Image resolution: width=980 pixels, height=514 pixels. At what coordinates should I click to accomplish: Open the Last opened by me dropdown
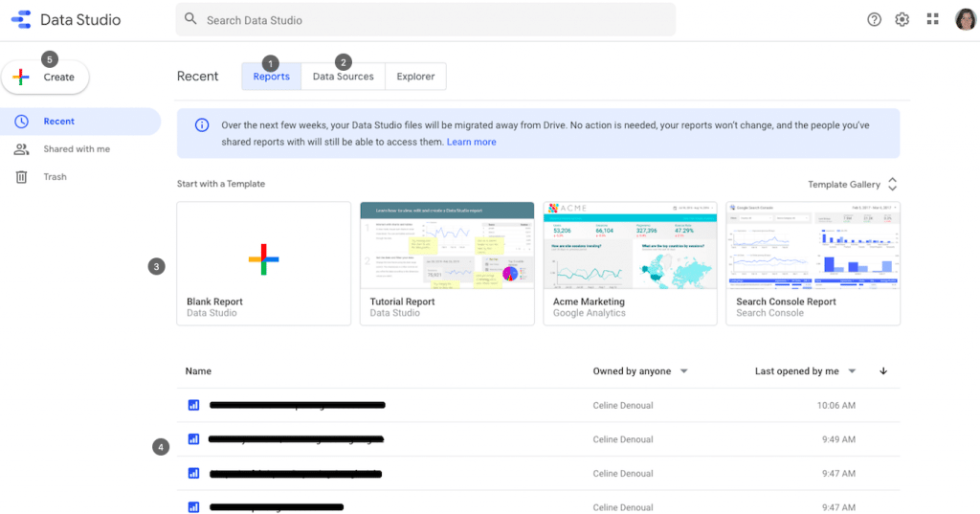pos(805,370)
